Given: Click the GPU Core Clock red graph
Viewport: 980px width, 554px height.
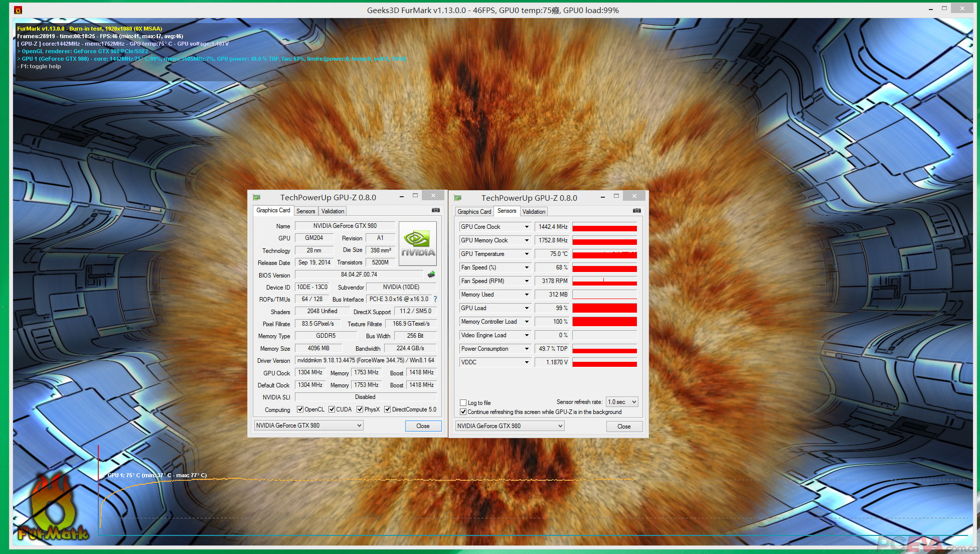Looking at the screenshot, I should (x=605, y=227).
